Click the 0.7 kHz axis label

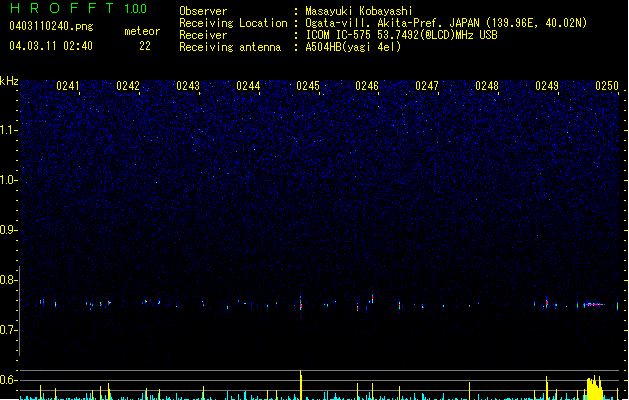pyautogui.click(x=8, y=330)
